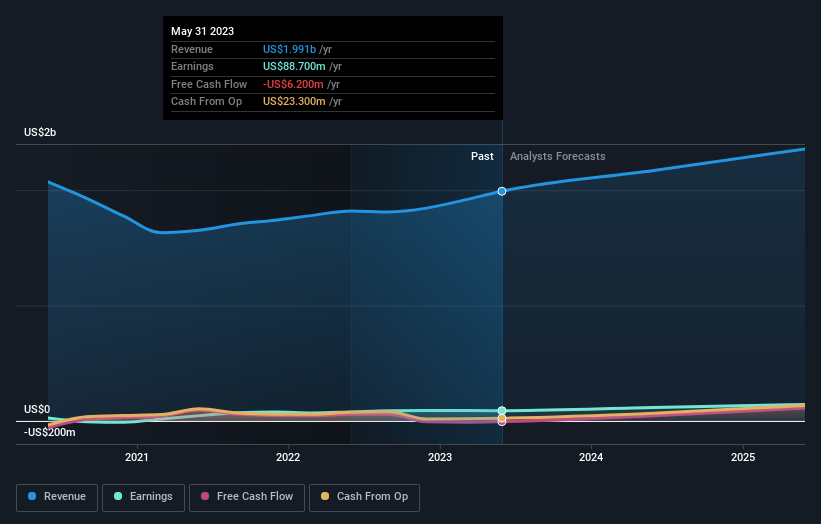The height and width of the screenshot is (524, 821).
Task: Toggle the Revenue series in the legend
Action: (x=57, y=497)
